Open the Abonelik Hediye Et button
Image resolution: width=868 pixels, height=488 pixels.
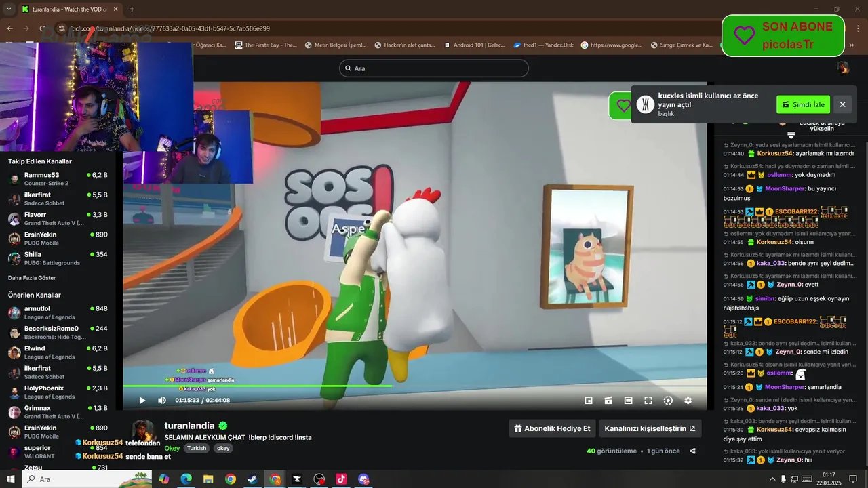552,428
